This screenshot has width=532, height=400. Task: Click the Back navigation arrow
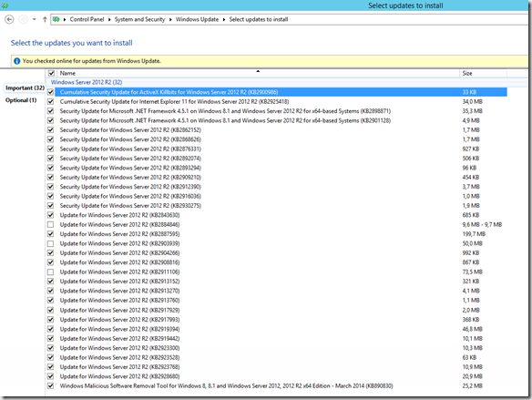pos(9,20)
